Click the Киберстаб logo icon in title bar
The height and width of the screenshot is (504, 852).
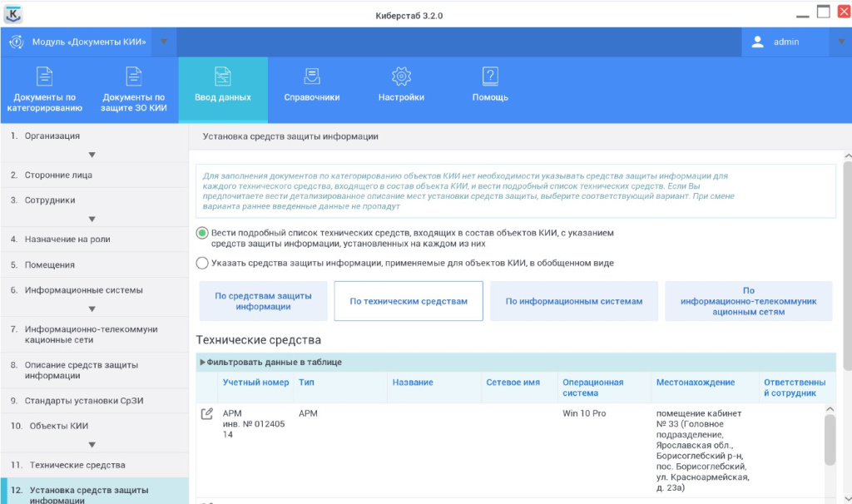14,13
